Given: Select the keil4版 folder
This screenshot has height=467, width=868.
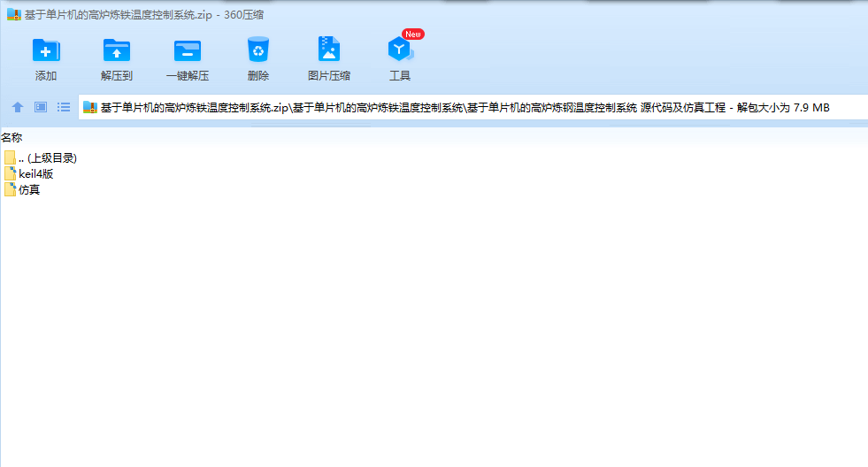Looking at the screenshot, I should (x=29, y=173).
